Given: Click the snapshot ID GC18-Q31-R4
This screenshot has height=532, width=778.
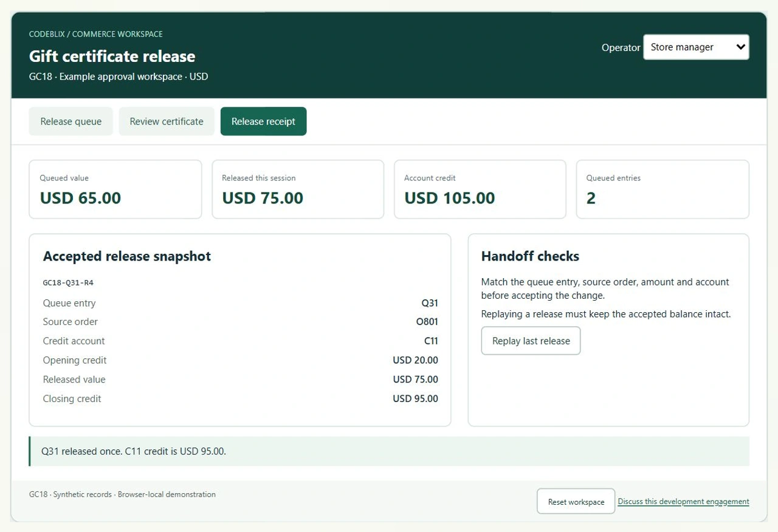Looking at the screenshot, I should (68, 282).
